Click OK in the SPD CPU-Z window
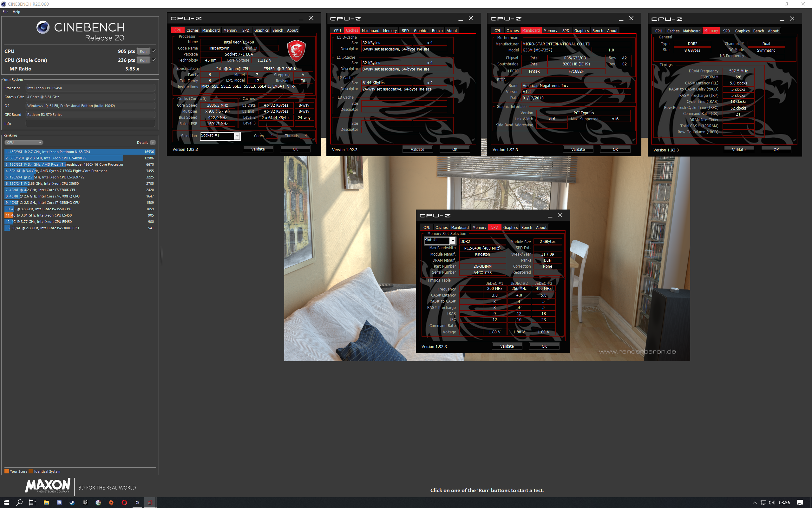The height and width of the screenshot is (508, 812). pyautogui.click(x=544, y=346)
